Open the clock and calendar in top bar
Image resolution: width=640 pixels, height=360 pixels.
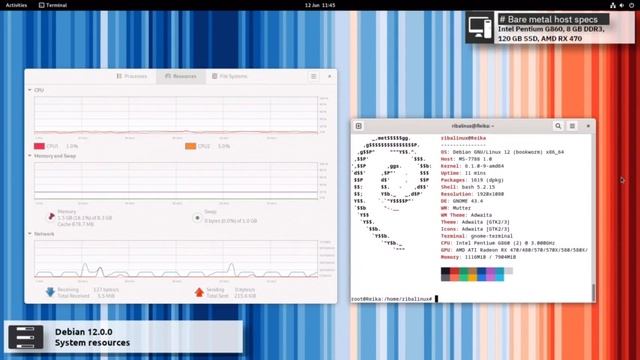tap(320, 5)
